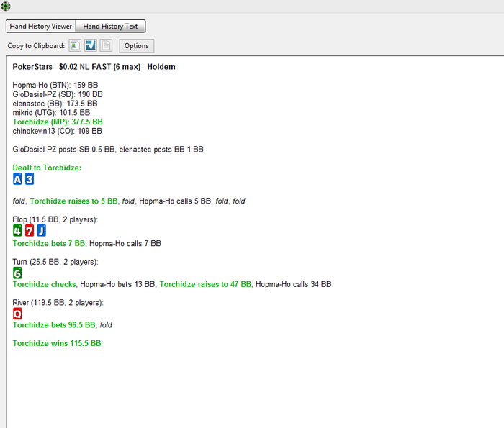Screen dimensions: 504x428
Task: Click 'Hopma-Ho bets 13 BB' text
Action: point(117,284)
